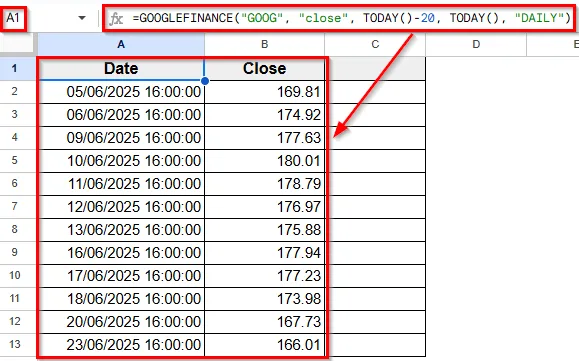Select row 2 header
The height and width of the screenshot is (361, 579).
[14, 92]
